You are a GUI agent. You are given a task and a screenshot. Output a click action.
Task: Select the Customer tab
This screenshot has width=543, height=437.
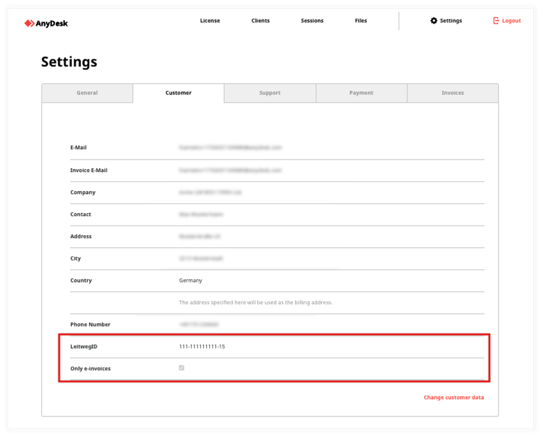click(178, 93)
